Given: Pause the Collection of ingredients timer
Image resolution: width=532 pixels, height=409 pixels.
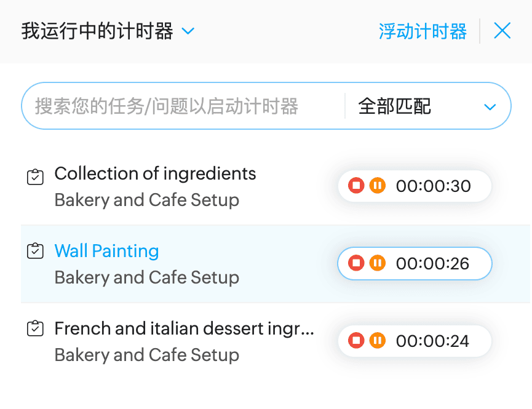Looking at the screenshot, I should pyautogui.click(x=378, y=186).
